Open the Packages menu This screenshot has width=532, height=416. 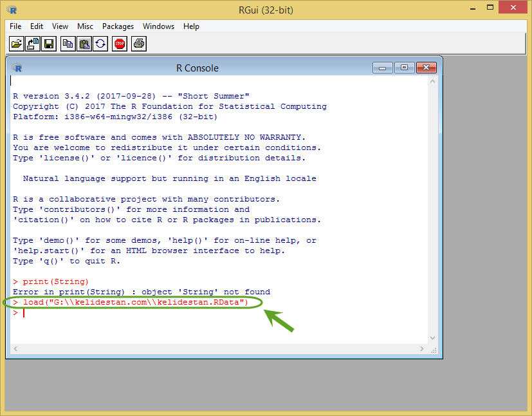tap(118, 26)
